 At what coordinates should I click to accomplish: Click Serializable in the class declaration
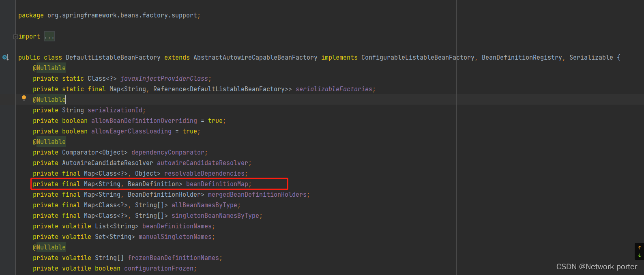coord(591,58)
